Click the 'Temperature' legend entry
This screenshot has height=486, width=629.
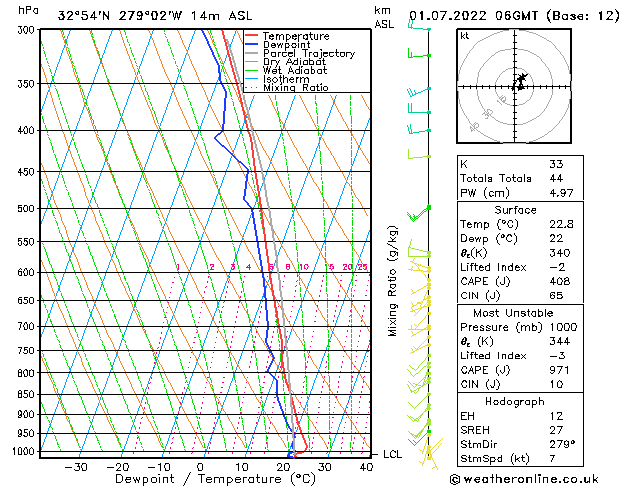(x=296, y=36)
